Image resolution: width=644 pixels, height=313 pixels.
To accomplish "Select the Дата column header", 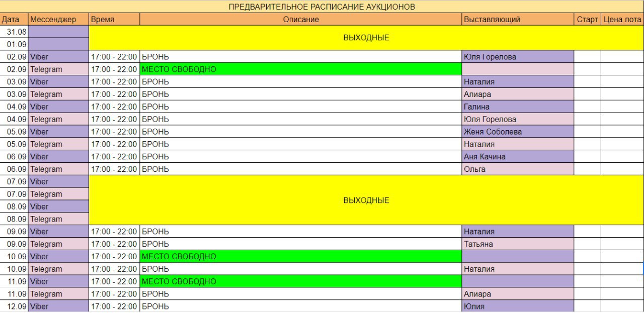I will (x=14, y=19).
